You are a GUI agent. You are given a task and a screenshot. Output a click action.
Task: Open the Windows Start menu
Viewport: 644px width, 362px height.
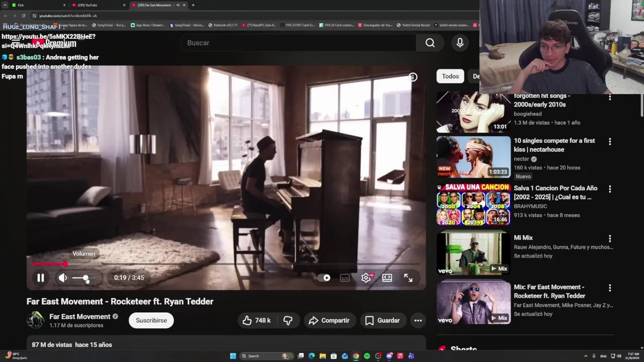coord(233,356)
